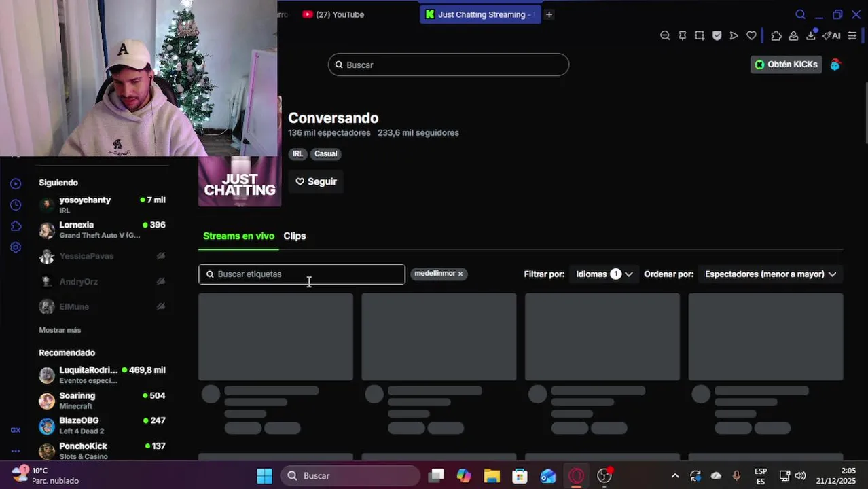Image resolution: width=868 pixels, height=489 pixels.
Task: Open OBS Studio taskbar icon
Action: tap(604, 475)
